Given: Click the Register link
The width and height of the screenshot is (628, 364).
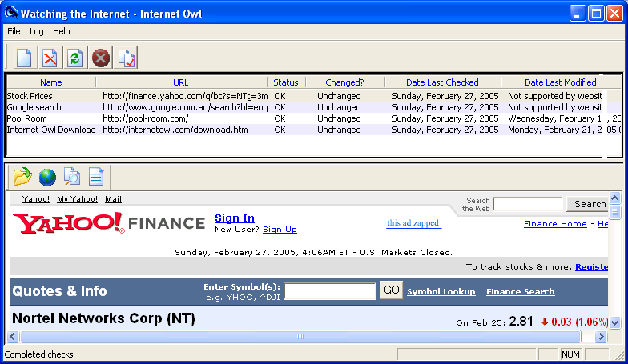Looking at the screenshot, I should point(591,267).
